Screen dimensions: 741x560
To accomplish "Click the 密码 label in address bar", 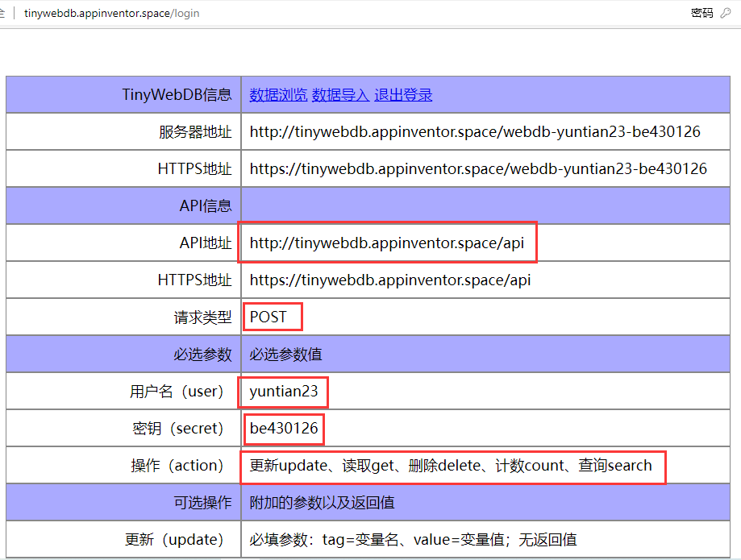I will tap(701, 13).
